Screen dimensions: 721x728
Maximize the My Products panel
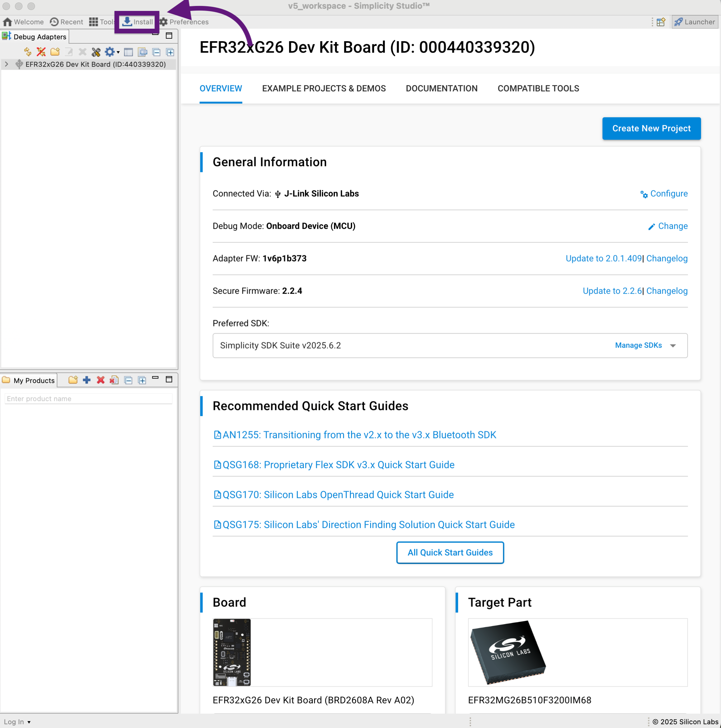tap(169, 379)
